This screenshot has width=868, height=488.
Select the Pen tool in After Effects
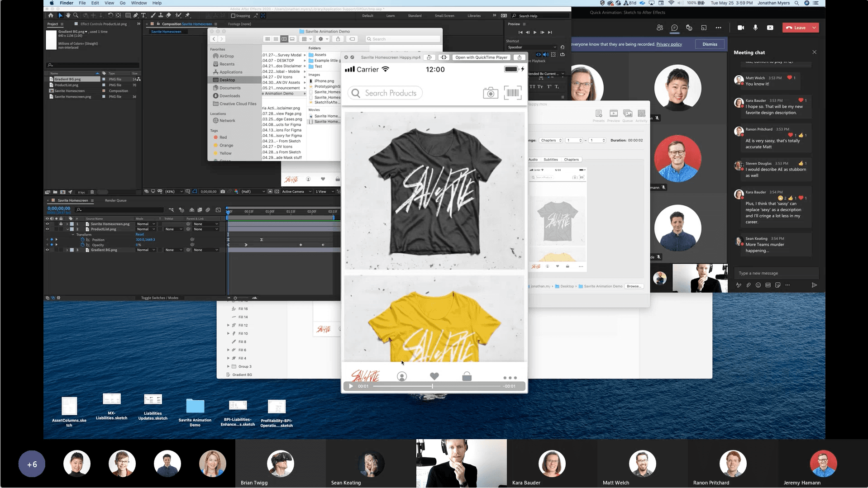pyautogui.click(x=136, y=15)
